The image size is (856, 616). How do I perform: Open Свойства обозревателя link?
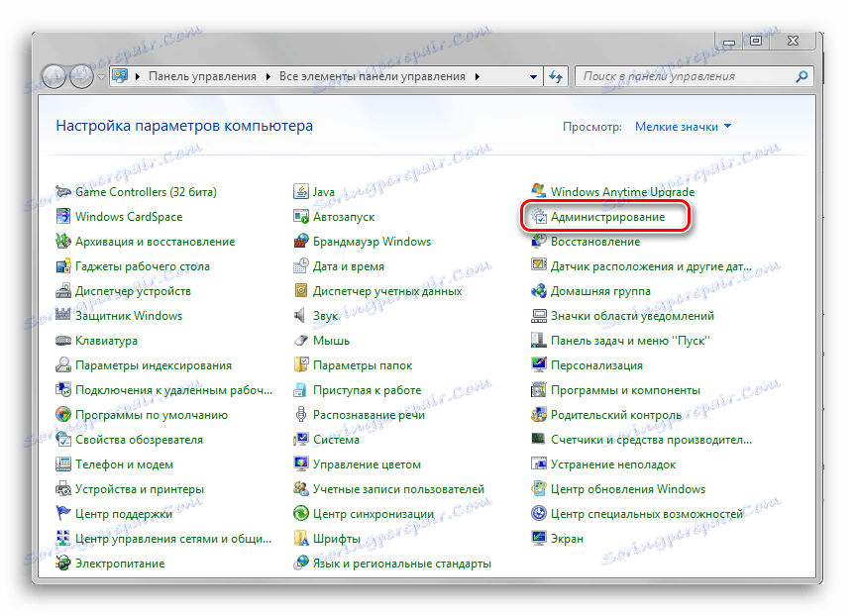(139, 439)
